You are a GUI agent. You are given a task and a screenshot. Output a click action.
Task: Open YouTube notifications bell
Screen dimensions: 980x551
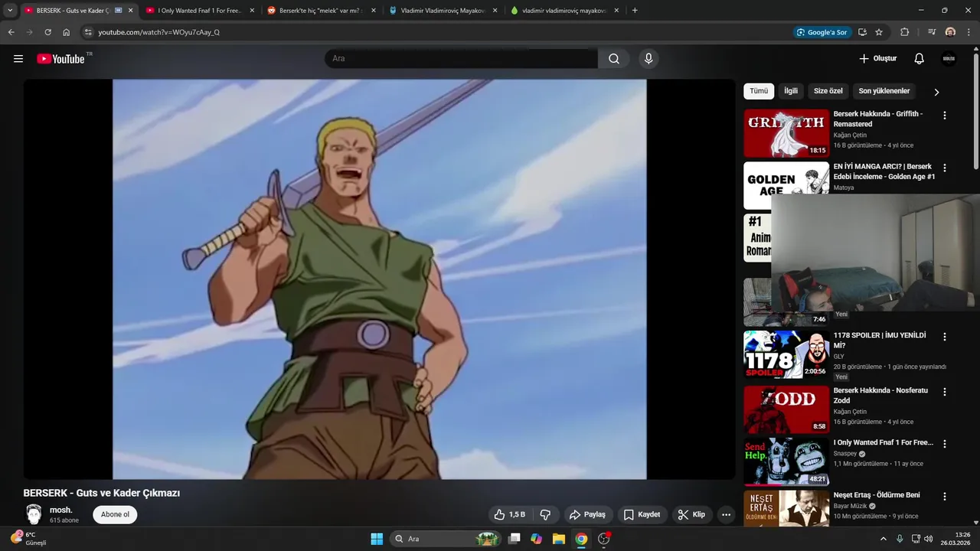point(920,59)
